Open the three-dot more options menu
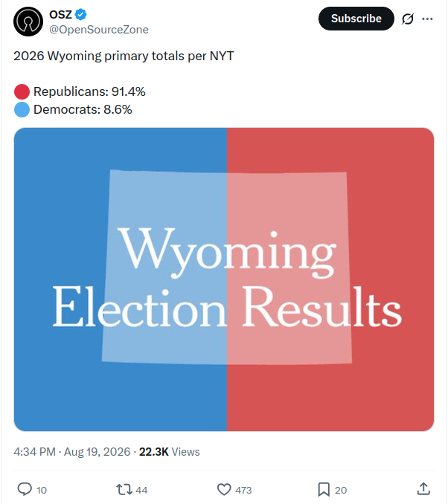This screenshot has height=504, width=448. click(x=427, y=19)
